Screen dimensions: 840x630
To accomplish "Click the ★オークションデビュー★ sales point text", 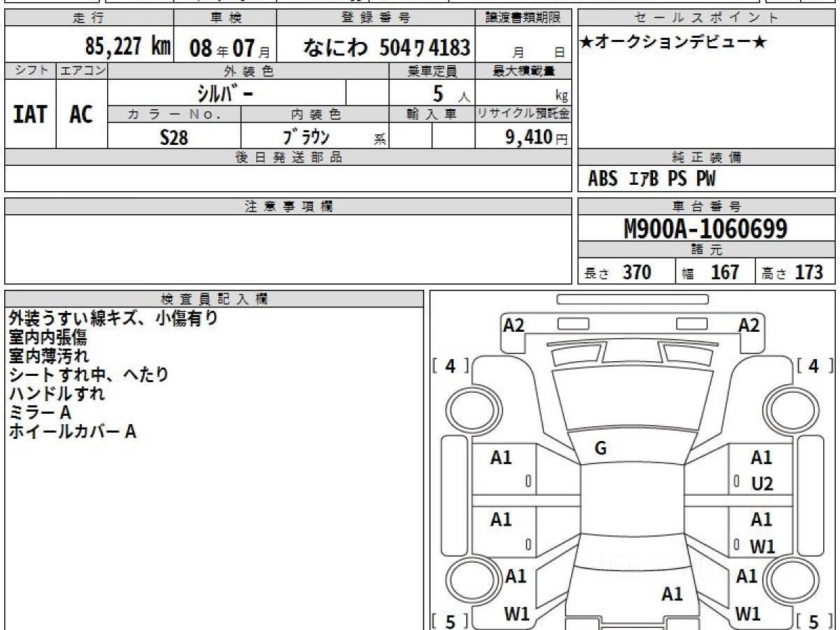I will click(673, 43).
